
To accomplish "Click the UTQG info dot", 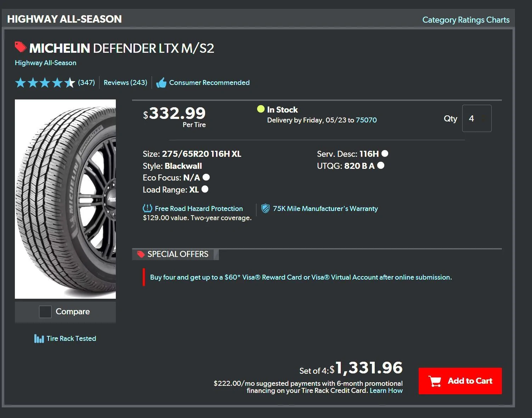I will (x=381, y=165).
